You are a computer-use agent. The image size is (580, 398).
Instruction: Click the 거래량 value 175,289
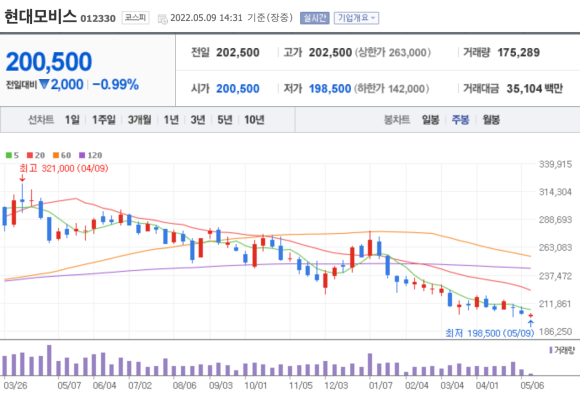[519, 53]
